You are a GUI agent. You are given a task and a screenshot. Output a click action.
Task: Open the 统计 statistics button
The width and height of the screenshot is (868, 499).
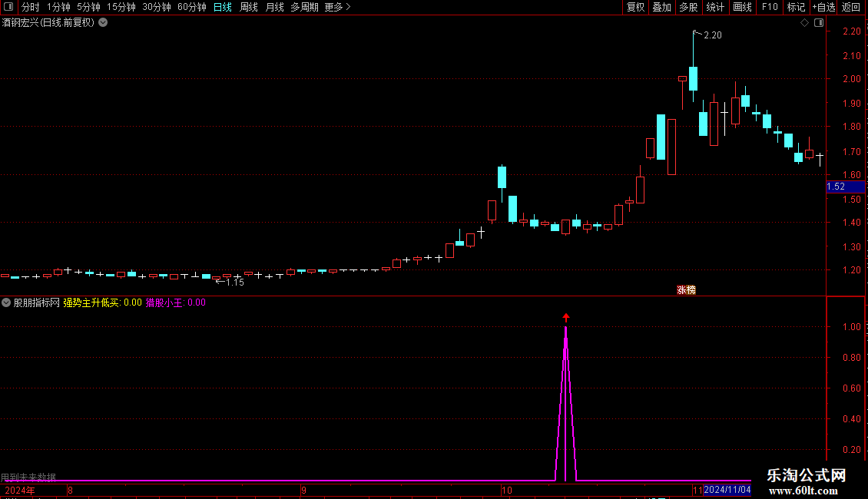click(715, 7)
